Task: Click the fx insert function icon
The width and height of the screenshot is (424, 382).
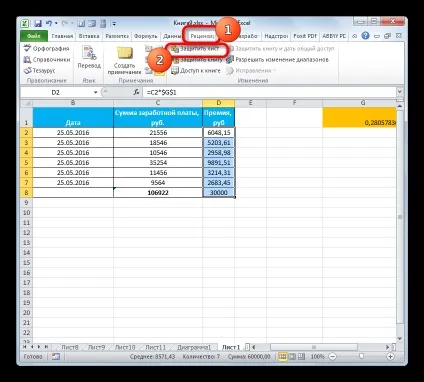Action: tap(136, 92)
